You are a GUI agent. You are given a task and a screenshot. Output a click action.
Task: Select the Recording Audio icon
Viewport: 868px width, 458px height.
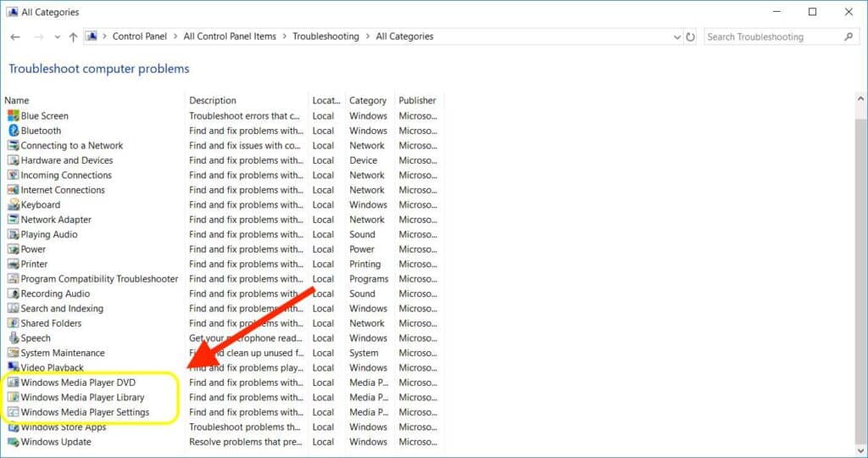pos(13,294)
